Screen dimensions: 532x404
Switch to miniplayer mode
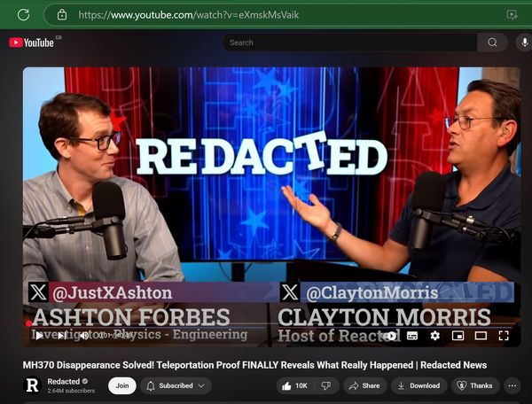click(x=458, y=336)
